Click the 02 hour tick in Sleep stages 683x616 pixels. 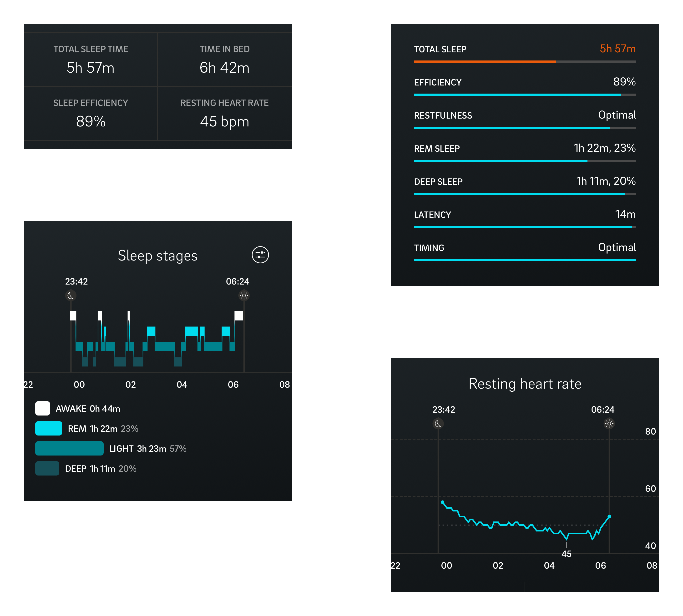[x=130, y=385]
